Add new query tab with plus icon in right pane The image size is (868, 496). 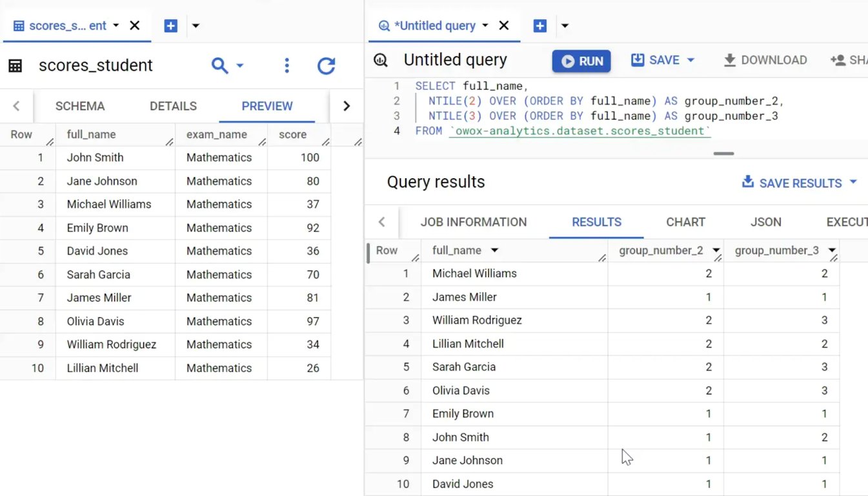pos(540,26)
